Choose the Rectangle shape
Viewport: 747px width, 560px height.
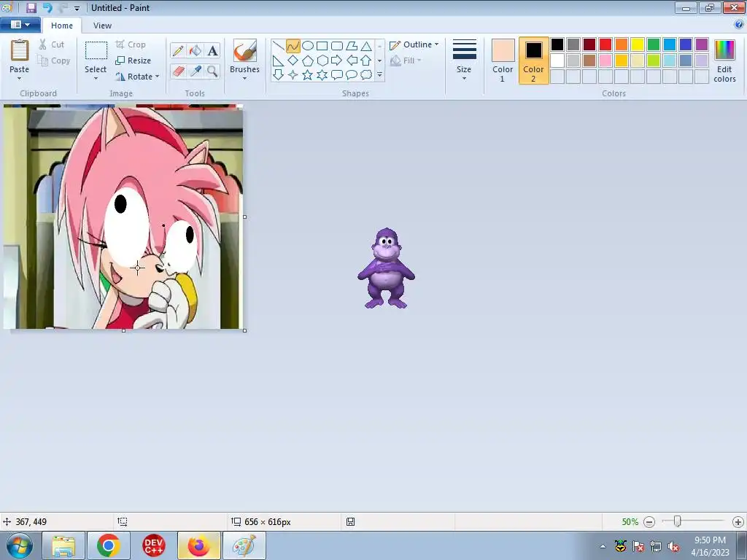click(x=322, y=46)
